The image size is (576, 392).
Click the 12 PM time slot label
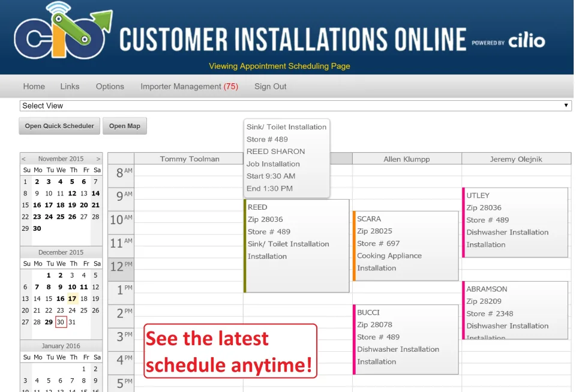click(x=121, y=269)
